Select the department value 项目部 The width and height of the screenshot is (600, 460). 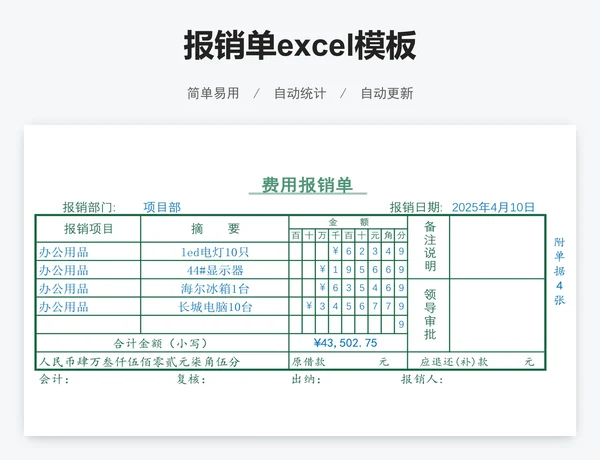point(162,207)
